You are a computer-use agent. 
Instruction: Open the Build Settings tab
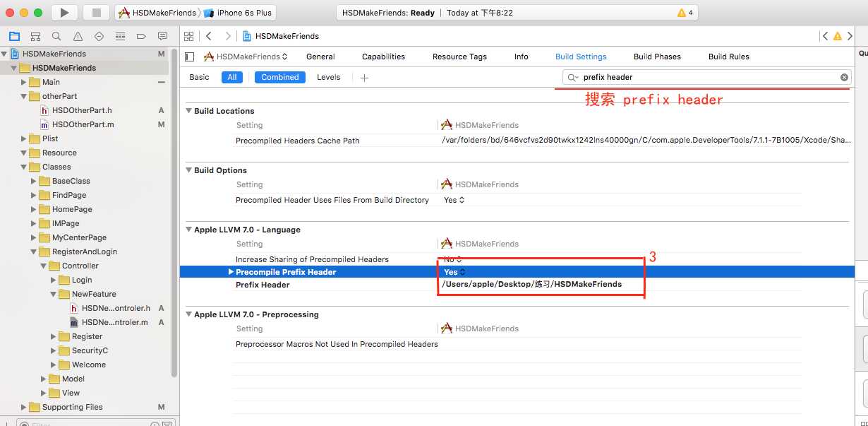pos(581,57)
